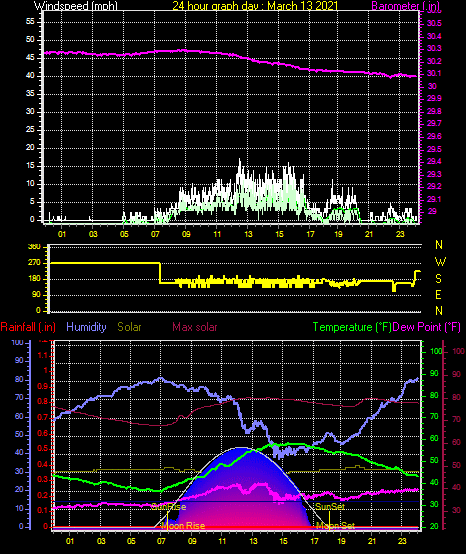Click the 'Moon Set' marker label
This screenshot has height=554, width=466.
click(335, 526)
